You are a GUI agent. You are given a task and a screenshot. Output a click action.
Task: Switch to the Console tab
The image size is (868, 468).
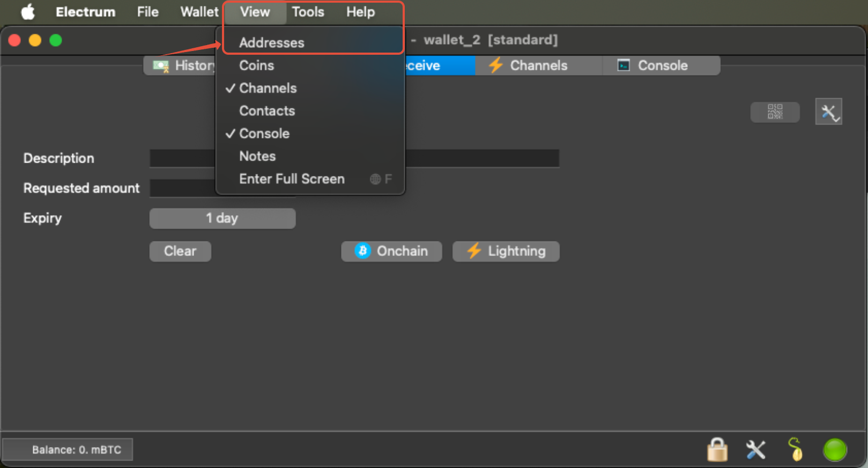click(662, 65)
